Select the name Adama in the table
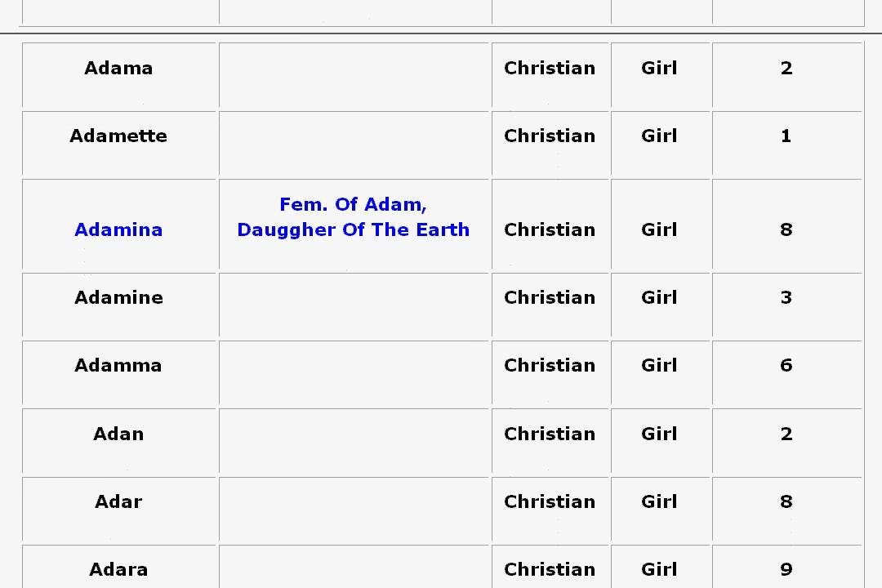This screenshot has height=588, width=882. tap(118, 68)
